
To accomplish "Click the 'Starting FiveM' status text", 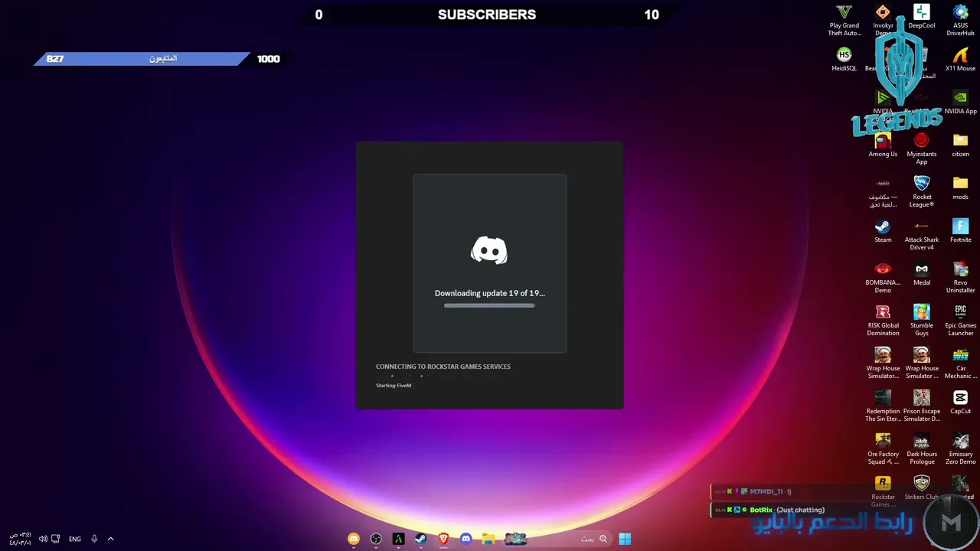I will pos(394,386).
